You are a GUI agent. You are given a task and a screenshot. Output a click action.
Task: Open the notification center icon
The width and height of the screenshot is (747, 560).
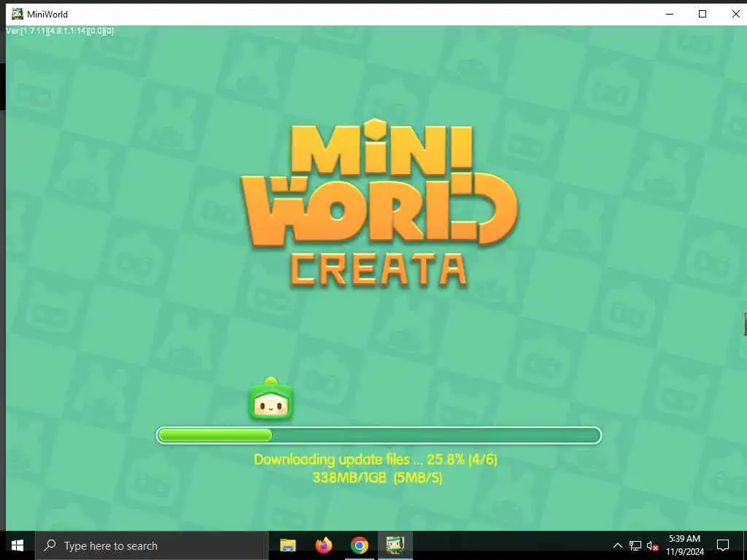(723, 545)
